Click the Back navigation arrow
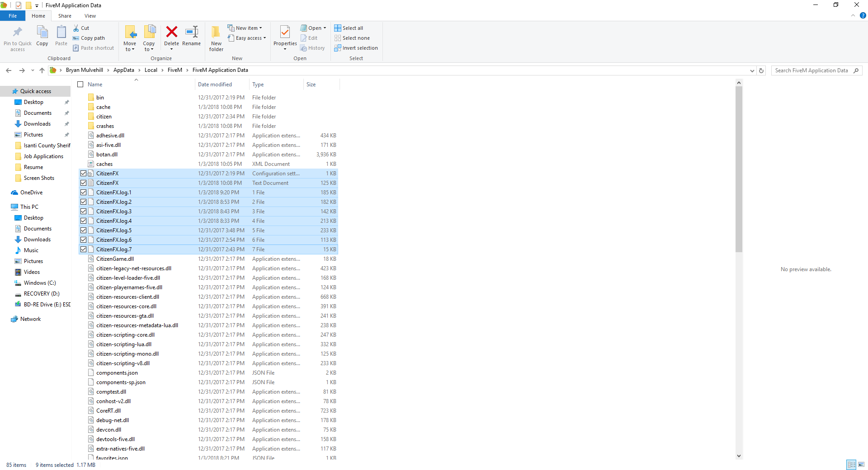 9,70
